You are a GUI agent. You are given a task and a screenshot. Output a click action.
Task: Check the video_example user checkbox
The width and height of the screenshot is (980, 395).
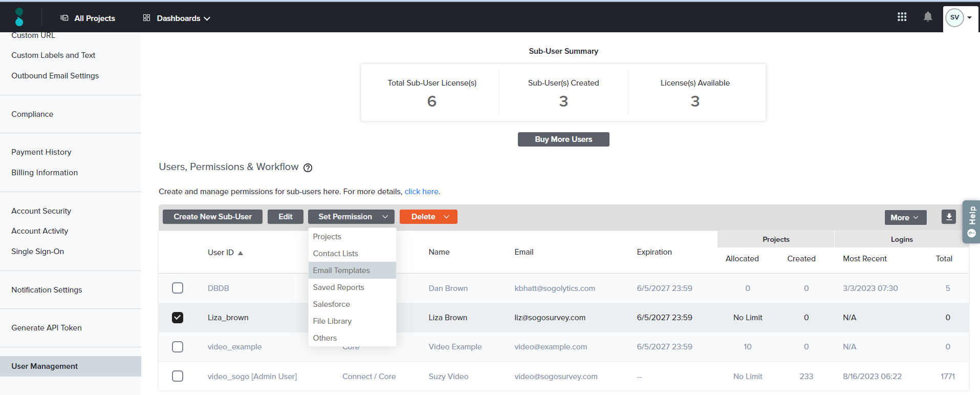pos(178,347)
